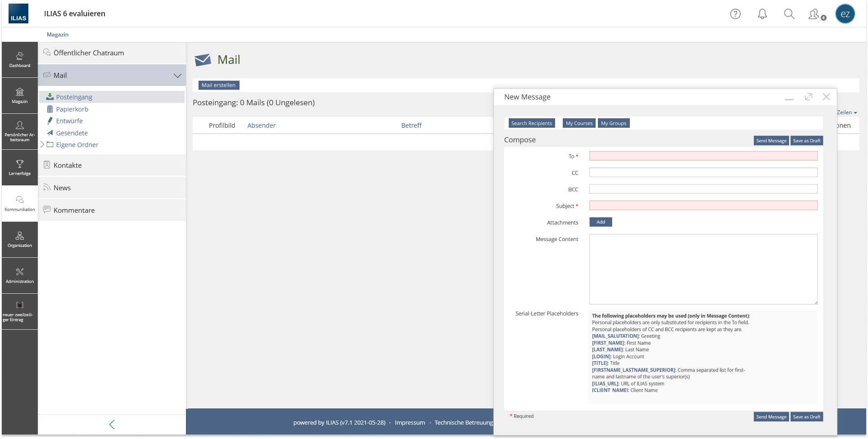The width and height of the screenshot is (868, 439).
Task: Sort by the Absender column header
Action: pyautogui.click(x=261, y=125)
